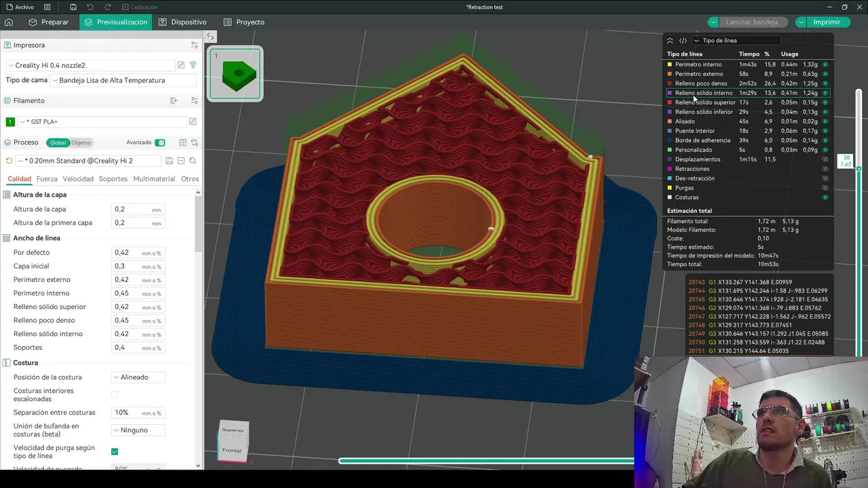Click the G-code view icon in legend
868x488 pixels.
click(683, 41)
